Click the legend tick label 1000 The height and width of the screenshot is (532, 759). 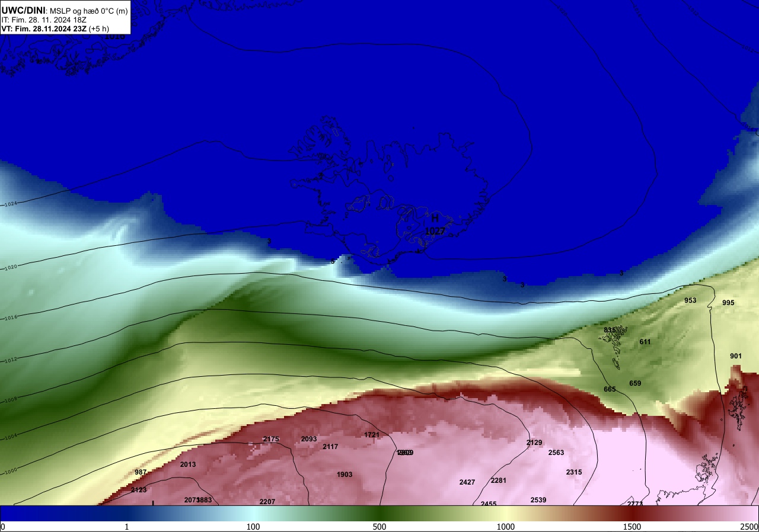pos(506,527)
